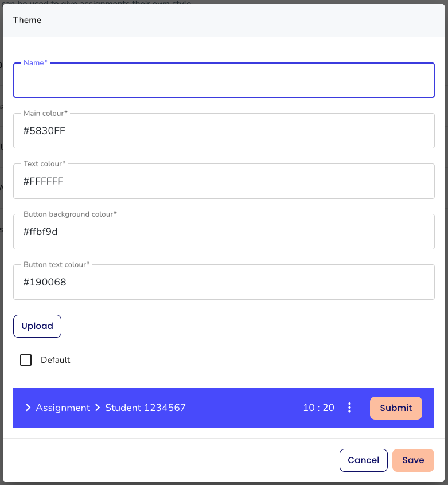The image size is (448, 485).
Task: Select the Assignment breadcrumb
Action: pyautogui.click(x=63, y=408)
